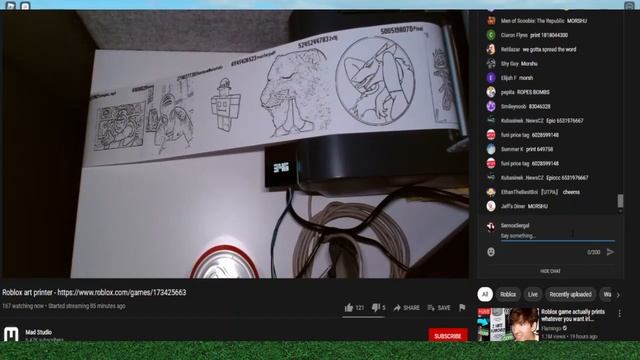Select the 'All' filter chip
Viewport: 640px width, 360px height.
485,294
